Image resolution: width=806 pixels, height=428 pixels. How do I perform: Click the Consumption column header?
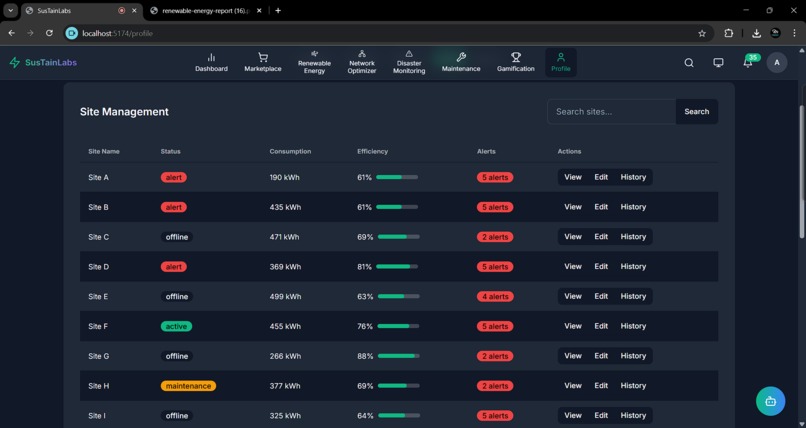290,152
